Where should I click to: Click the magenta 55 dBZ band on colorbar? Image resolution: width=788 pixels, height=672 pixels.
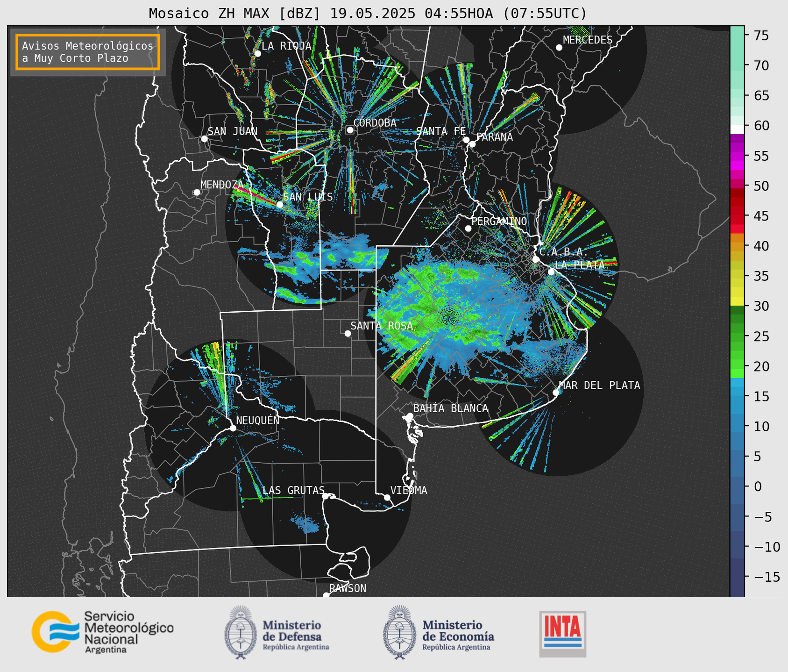coord(737,156)
